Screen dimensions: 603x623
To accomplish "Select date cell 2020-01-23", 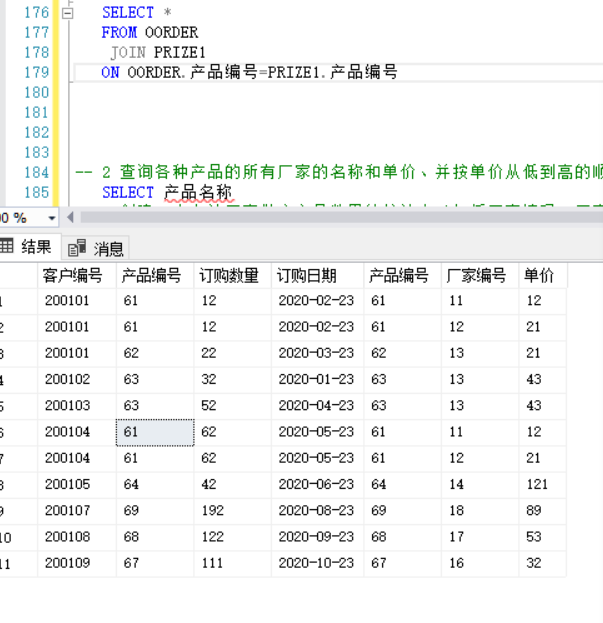I will pos(317,379).
